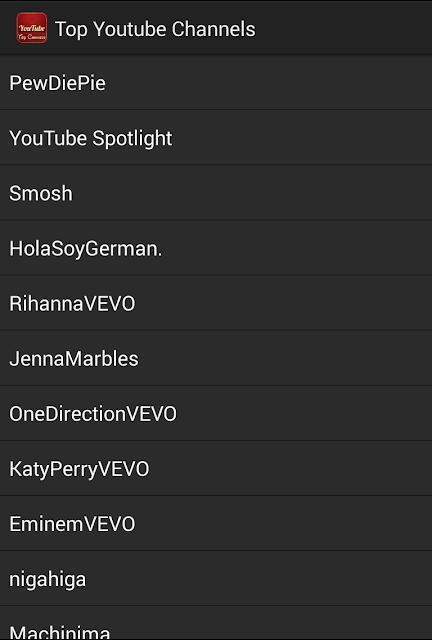
Task: Tap the partially visible Machinima row
Action: 216,623
